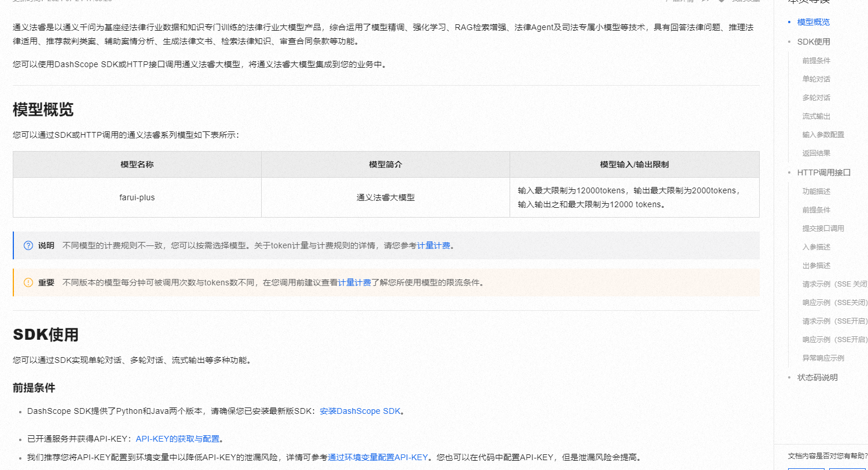Jump to SDK使用 in page navigation

coord(814,42)
